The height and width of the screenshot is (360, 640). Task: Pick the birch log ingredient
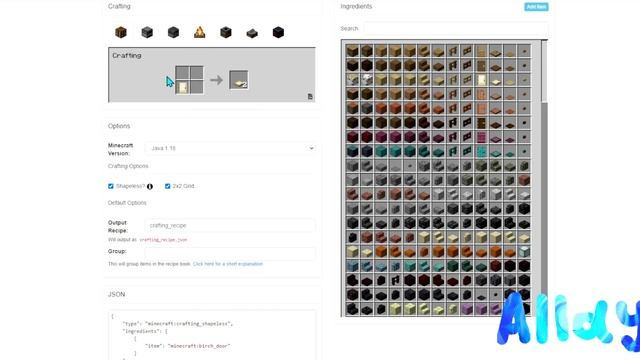(352, 80)
